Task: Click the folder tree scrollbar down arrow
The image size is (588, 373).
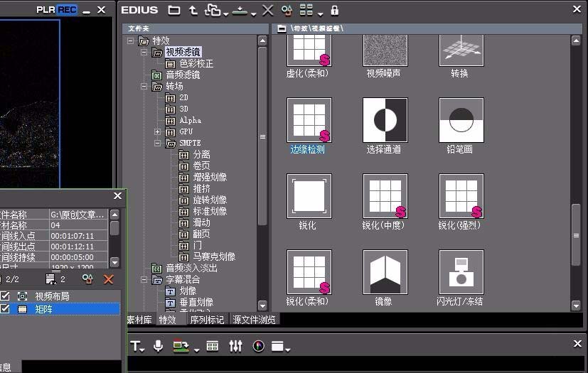Action: (x=262, y=306)
